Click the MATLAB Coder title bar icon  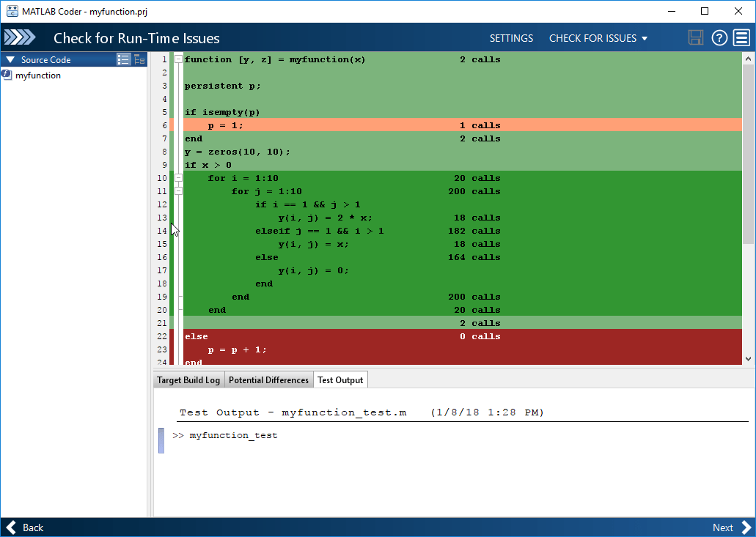tap(12, 11)
